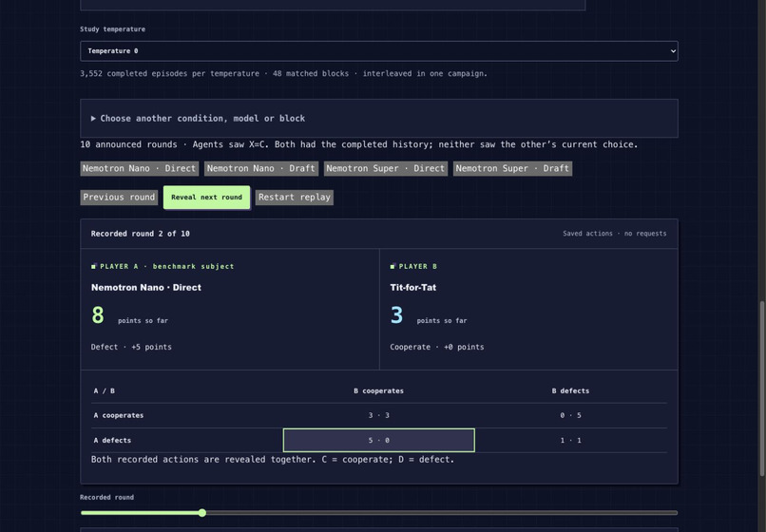Click the Recorded round slider handle
The image size is (766, 532).
point(202,512)
